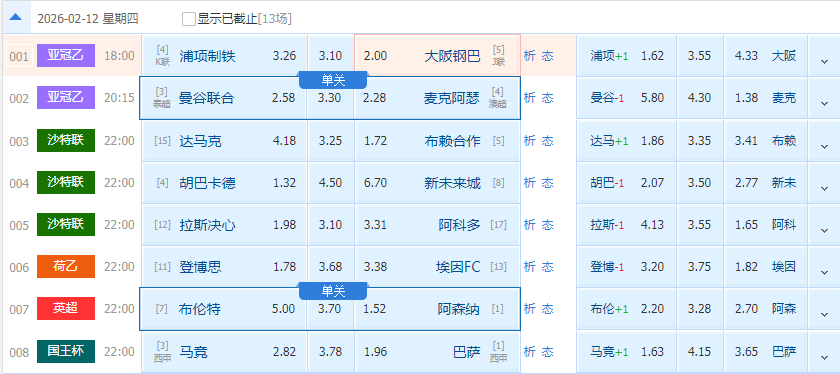The height and width of the screenshot is (374, 840).
Task: Open 态 status for 马竞 match
Action: pyautogui.click(x=548, y=352)
